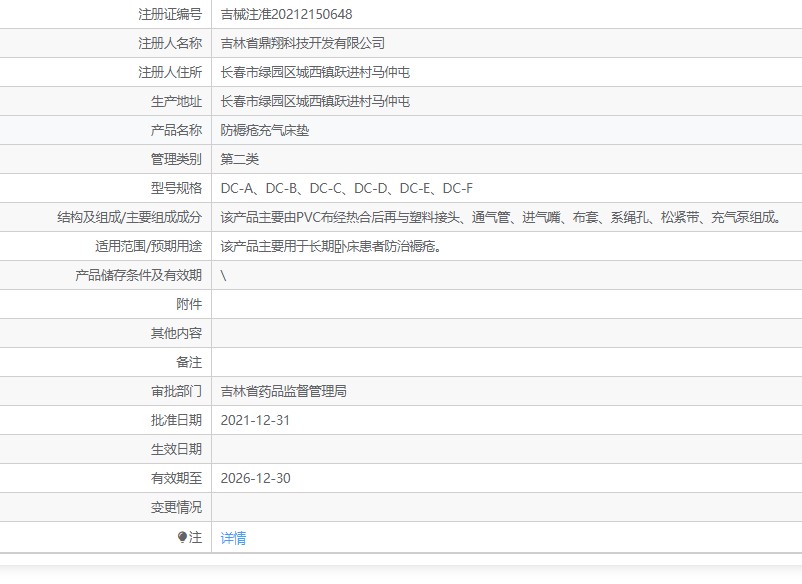Click the 注册人住所 address value
The image size is (802, 584).
click(x=315, y=73)
